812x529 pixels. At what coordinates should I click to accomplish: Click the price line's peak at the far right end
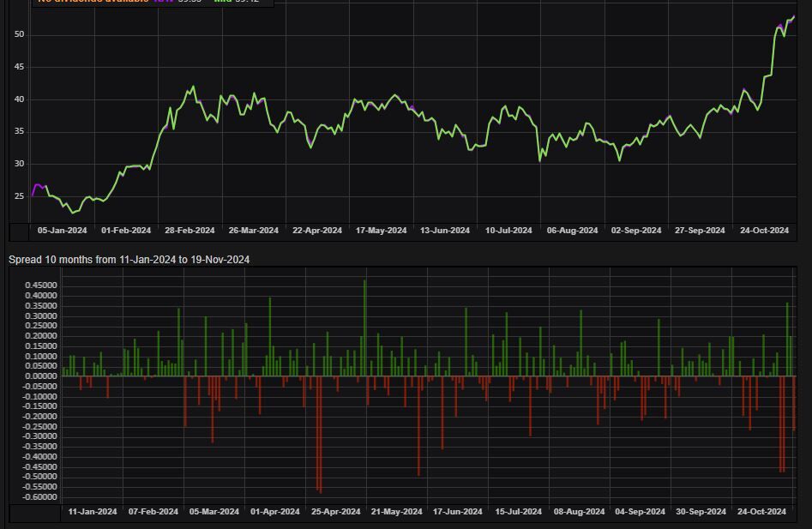point(793,16)
